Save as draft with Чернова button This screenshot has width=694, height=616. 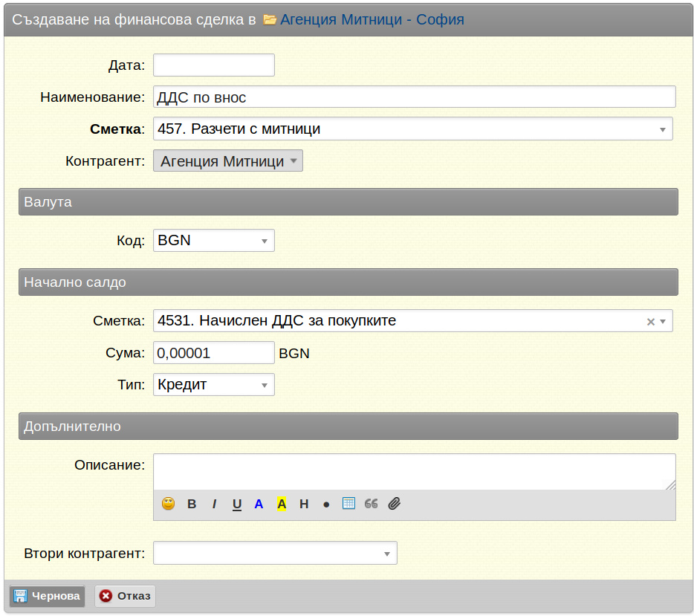pyautogui.click(x=47, y=596)
